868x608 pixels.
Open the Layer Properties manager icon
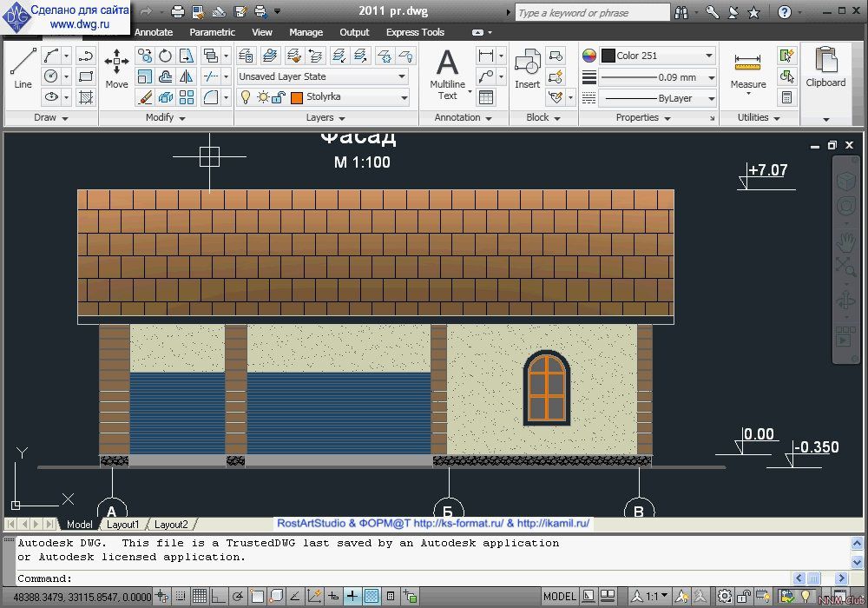point(246,56)
